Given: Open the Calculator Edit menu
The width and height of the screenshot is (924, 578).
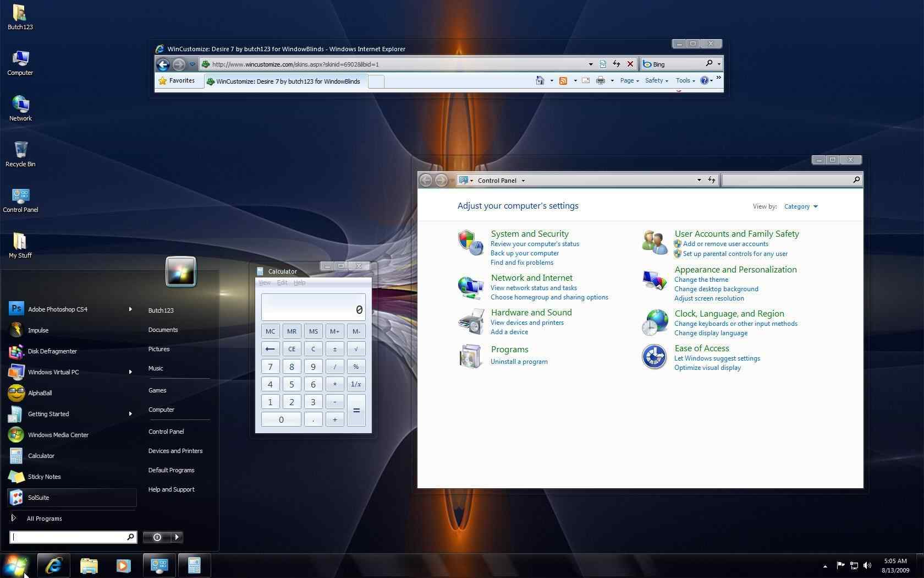Looking at the screenshot, I should point(282,282).
